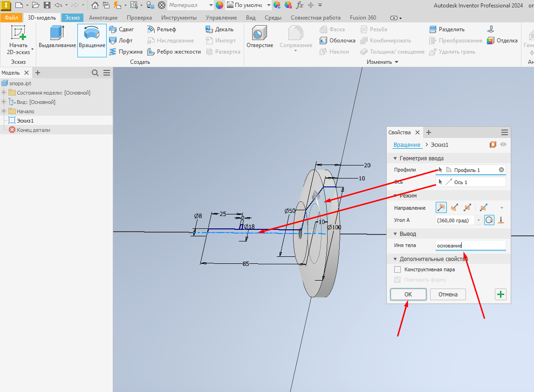Start a new 2D sketch (Начать 2D-эскиз)
The height and width of the screenshot is (392, 534).
click(18, 40)
